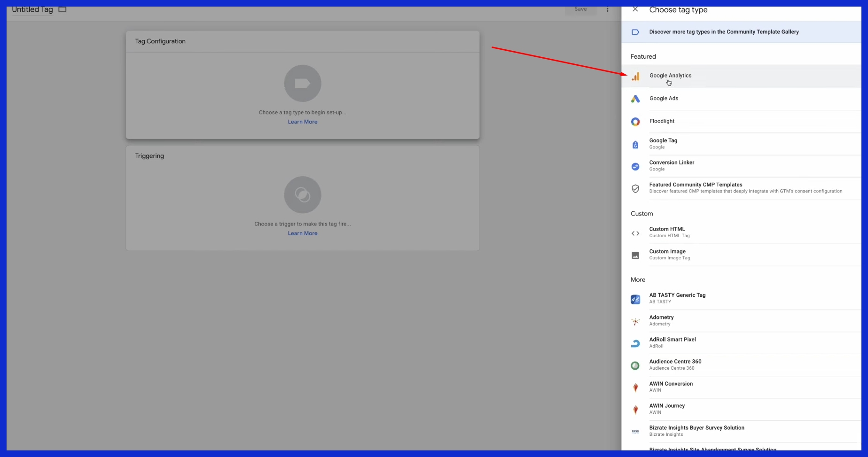
Task: Choose the Floodlight tag type
Action: 741,121
